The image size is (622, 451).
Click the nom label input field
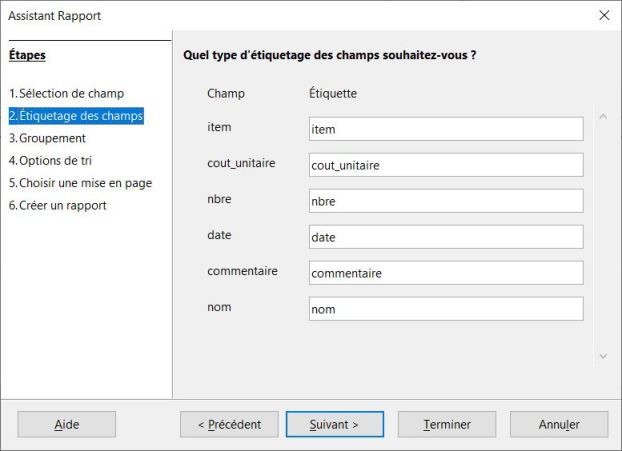click(445, 309)
